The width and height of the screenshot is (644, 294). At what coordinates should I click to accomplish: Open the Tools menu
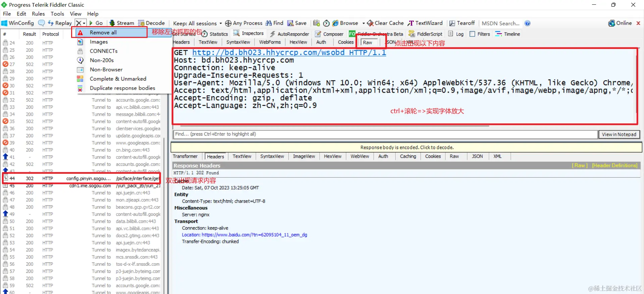click(57, 14)
